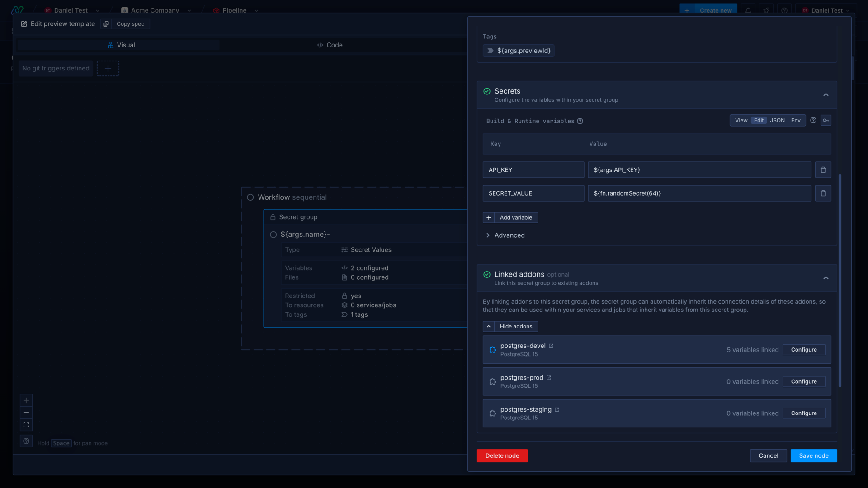Click the copy spec icon button
868x488 pixels.
tap(107, 24)
